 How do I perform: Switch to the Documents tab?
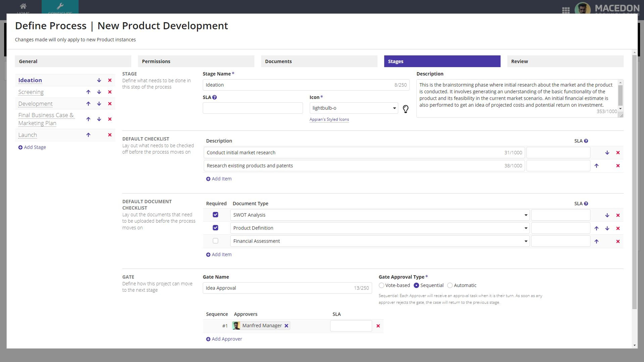(319, 61)
